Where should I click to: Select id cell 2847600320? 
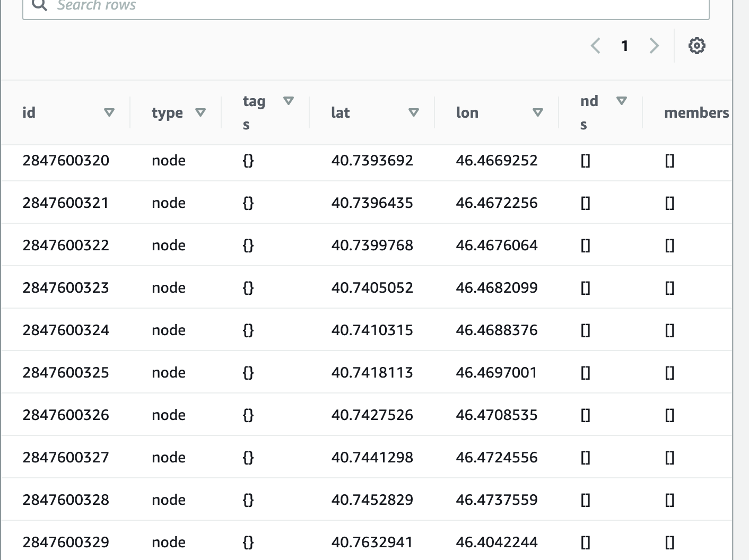click(66, 160)
